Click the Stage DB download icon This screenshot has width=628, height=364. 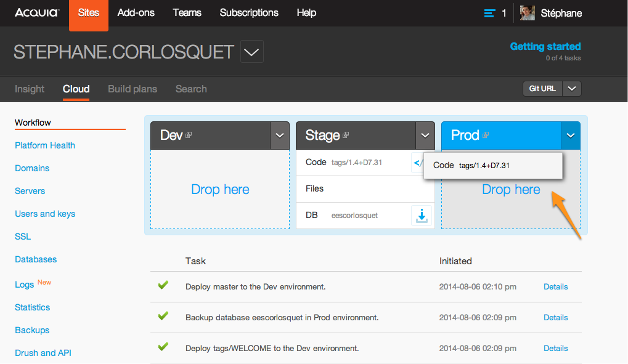pos(422,216)
